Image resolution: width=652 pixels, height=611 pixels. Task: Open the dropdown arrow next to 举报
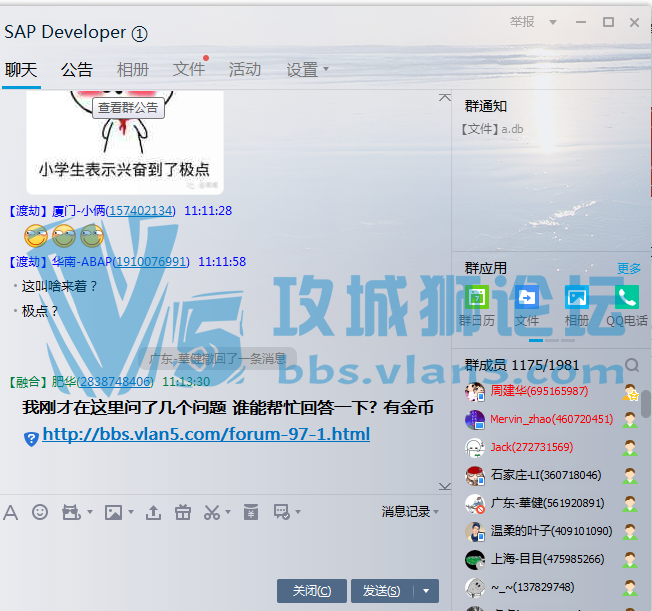click(553, 22)
